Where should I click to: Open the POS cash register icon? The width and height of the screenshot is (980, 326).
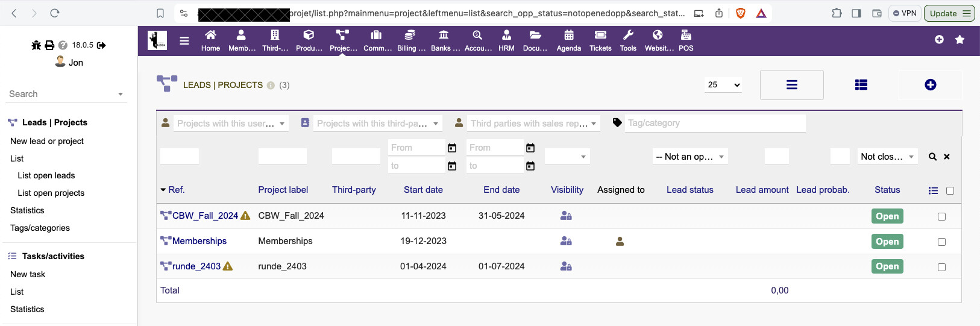(686, 35)
